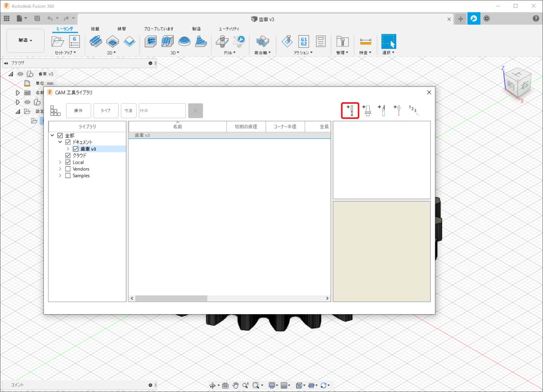Click the horizontal scrollbar in tool list
Viewport: 543px width, 392px height.
pos(171,298)
